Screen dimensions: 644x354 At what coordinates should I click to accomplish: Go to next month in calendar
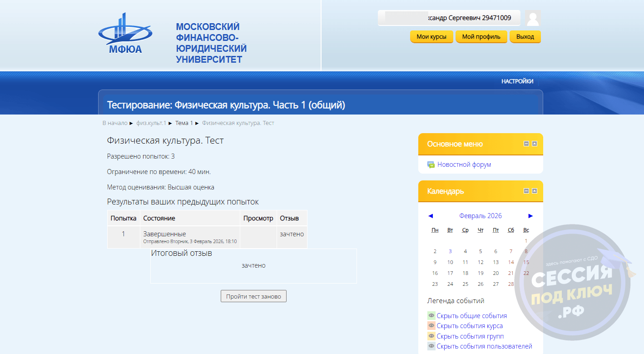point(530,216)
